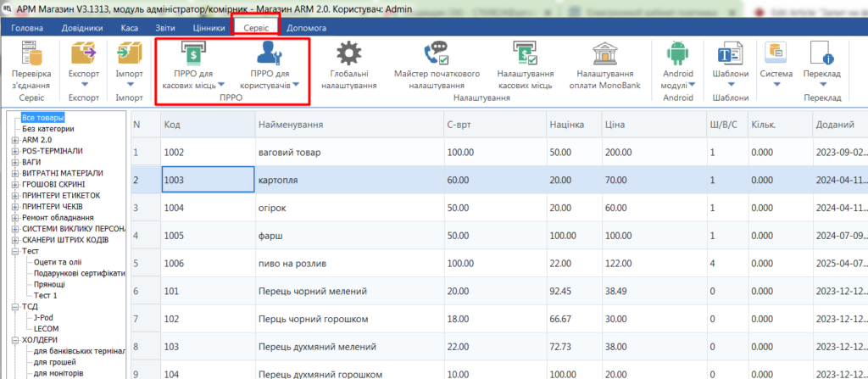Image resolution: width=868 pixels, height=379 pixels.
Task: Click the code cell 1003
Action: pos(209,180)
